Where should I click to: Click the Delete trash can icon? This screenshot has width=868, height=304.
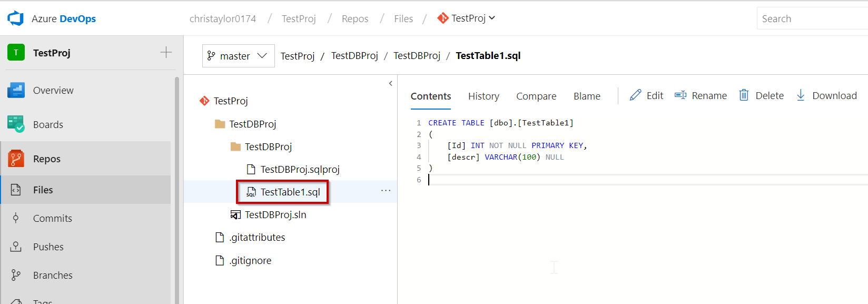[744, 95]
